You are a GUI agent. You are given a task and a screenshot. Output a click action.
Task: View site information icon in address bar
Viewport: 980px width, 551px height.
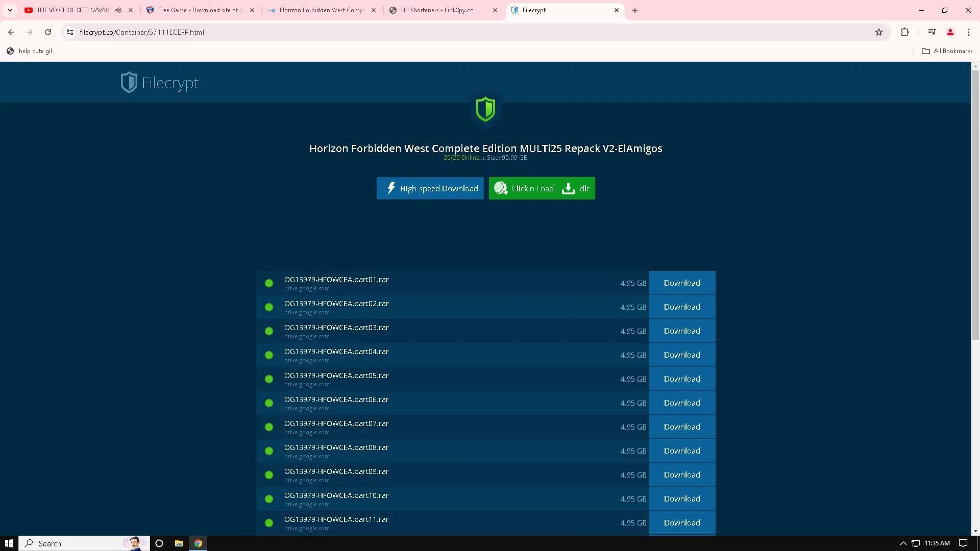(x=70, y=32)
